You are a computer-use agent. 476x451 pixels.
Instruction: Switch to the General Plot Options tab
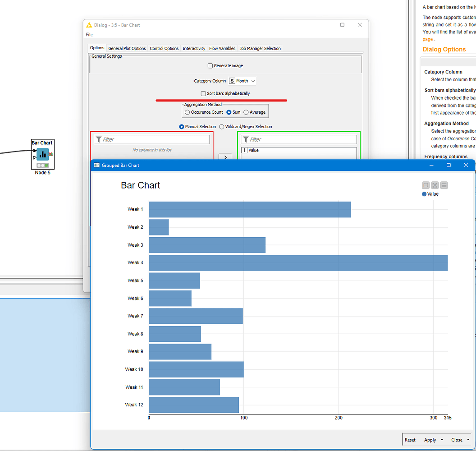click(127, 48)
